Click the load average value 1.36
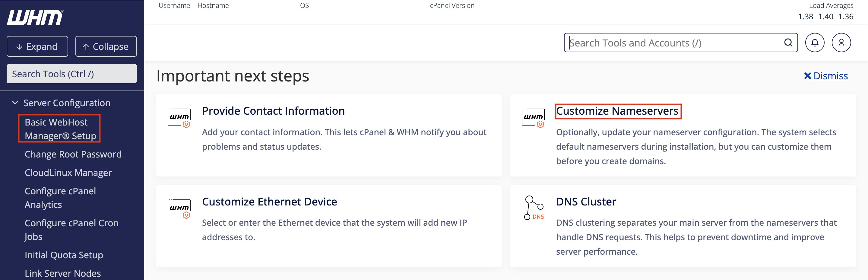 [846, 17]
